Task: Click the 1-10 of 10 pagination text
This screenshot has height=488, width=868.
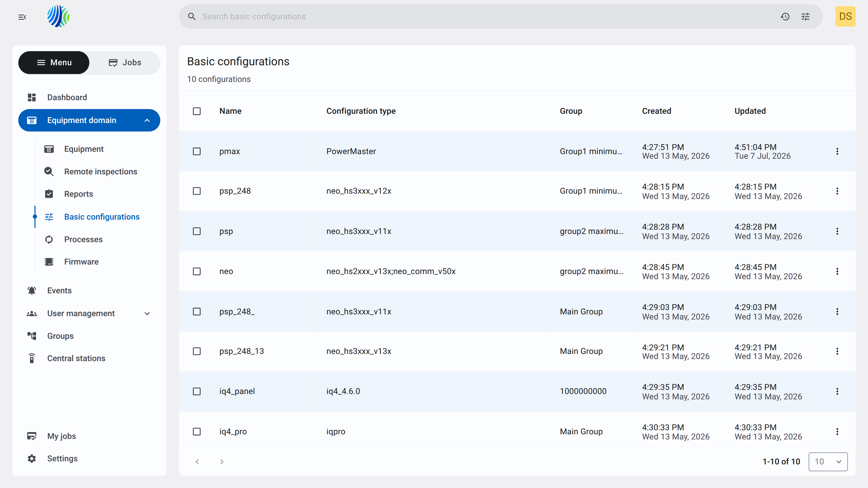Action: 781,462
